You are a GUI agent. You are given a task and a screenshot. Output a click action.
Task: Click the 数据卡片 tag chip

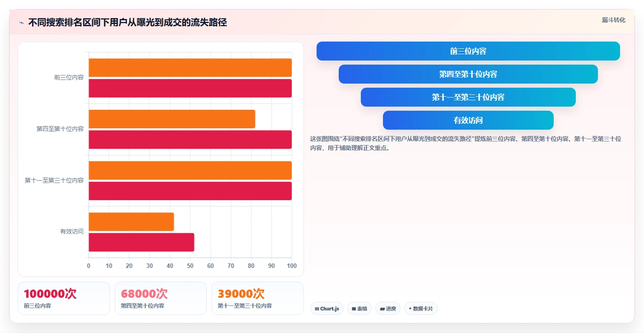pyautogui.click(x=421, y=309)
